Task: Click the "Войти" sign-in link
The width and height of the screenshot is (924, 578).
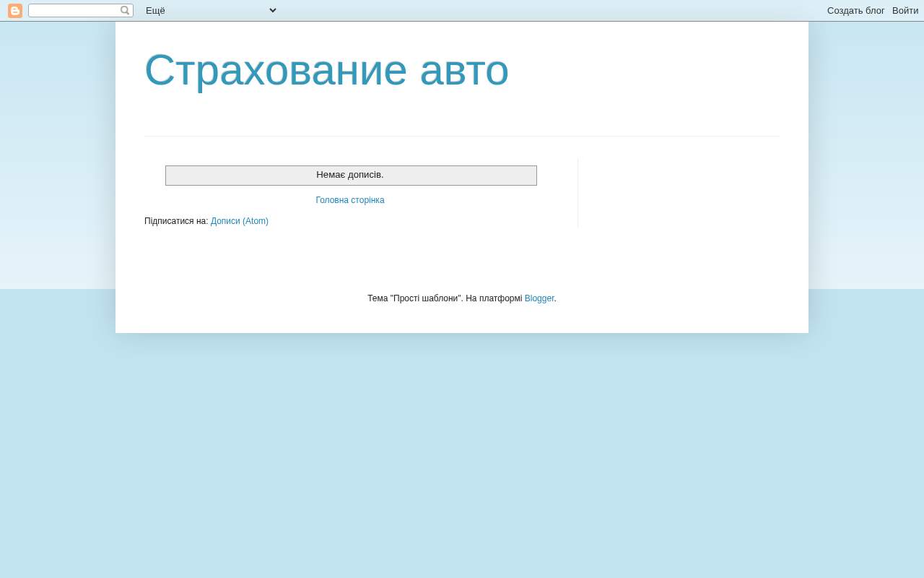Action: click(x=905, y=10)
